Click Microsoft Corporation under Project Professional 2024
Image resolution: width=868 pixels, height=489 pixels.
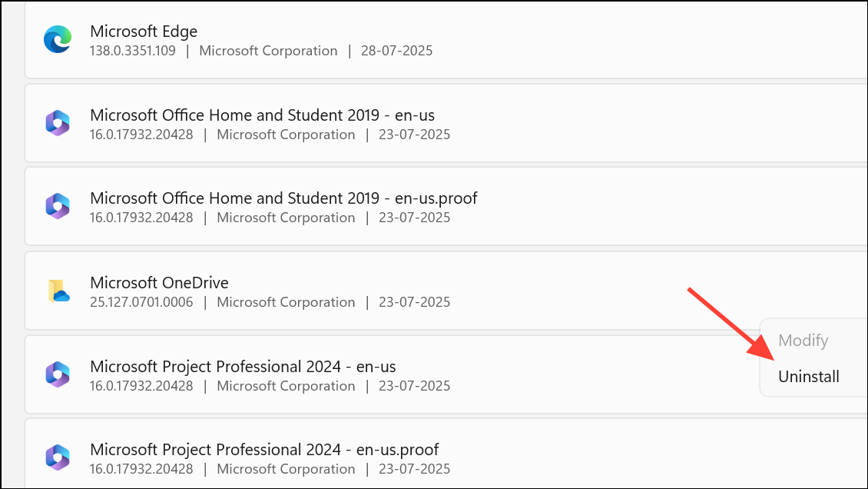tap(286, 386)
